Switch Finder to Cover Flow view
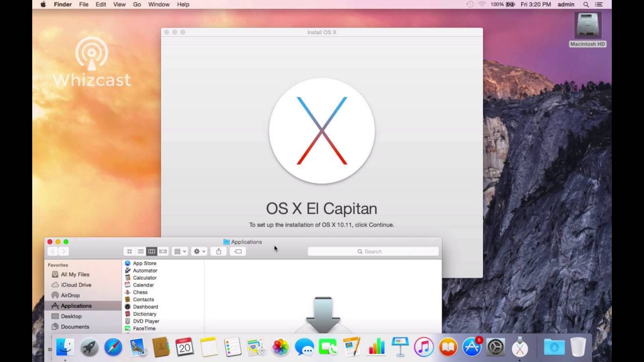Viewport: 644px width, 362px height. coord(163,251)
